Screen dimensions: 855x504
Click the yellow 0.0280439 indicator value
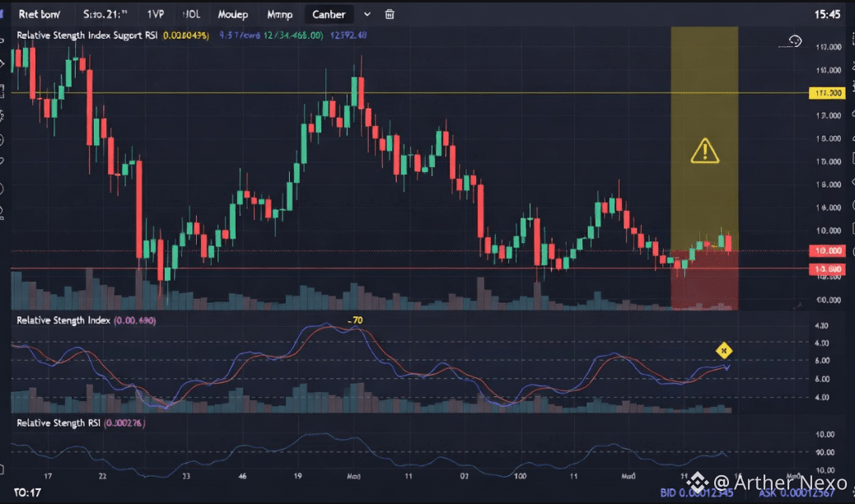[x=186, y=35]
